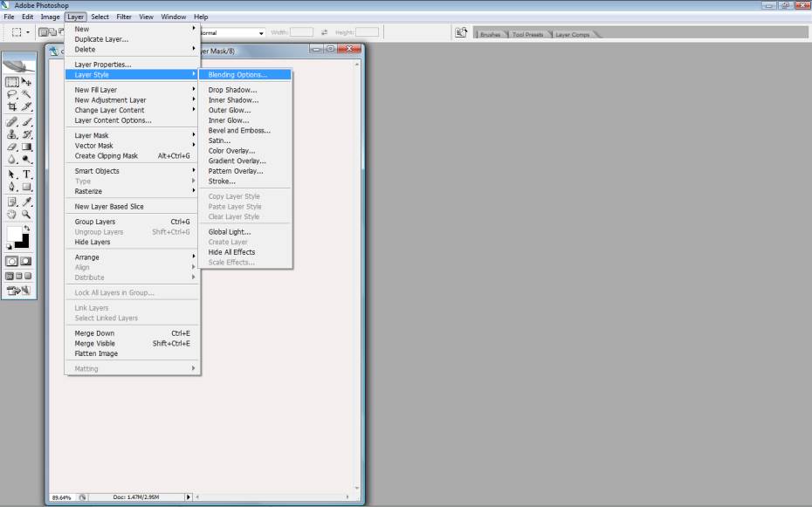Select the Eyedropper tool
Viewport: 812px width, 507px height.
(26, 202)
